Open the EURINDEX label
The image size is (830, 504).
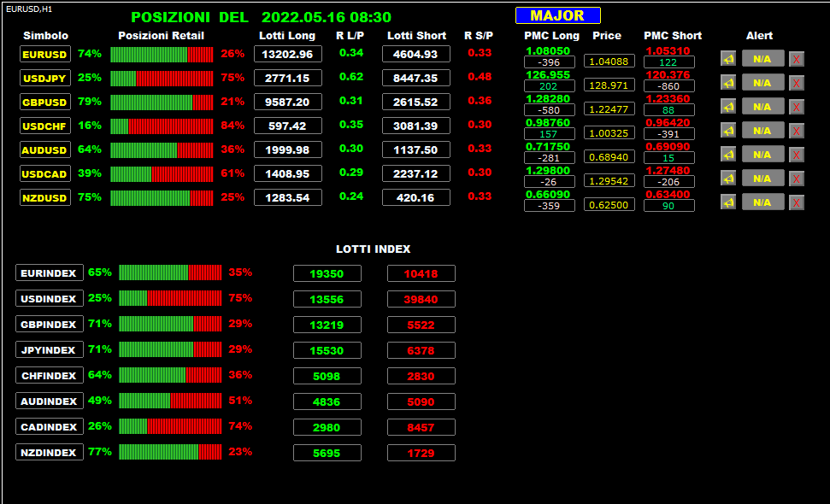coord(50,273)
